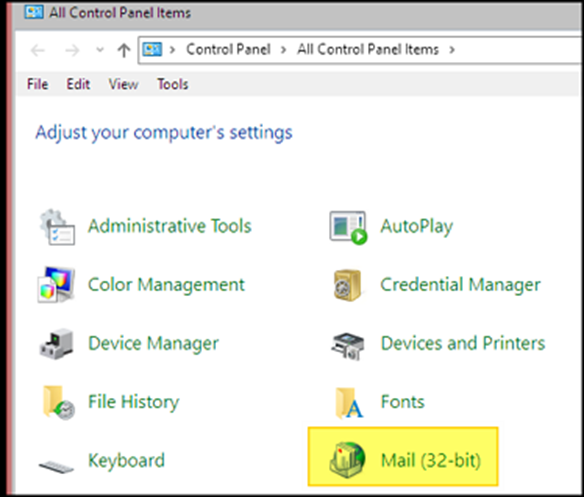The image size is (584, 497).
Task: Open the Tools menu
Action: coord(172,84)
